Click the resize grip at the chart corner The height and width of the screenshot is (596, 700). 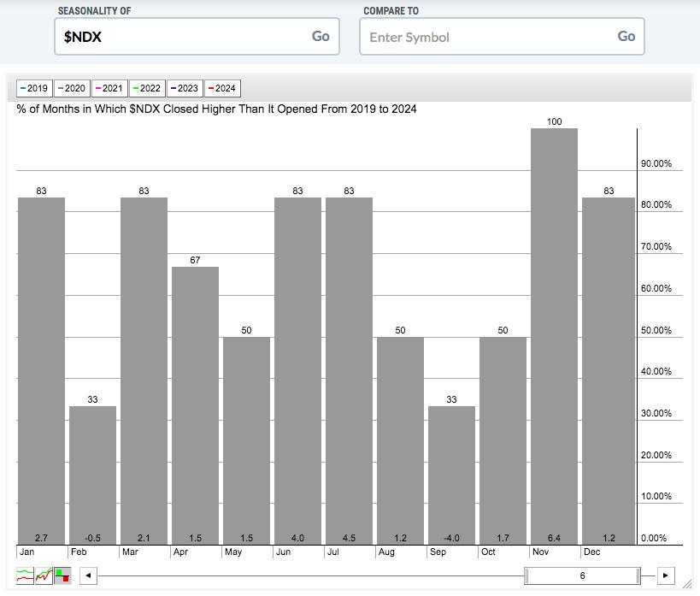coord(687,582)
